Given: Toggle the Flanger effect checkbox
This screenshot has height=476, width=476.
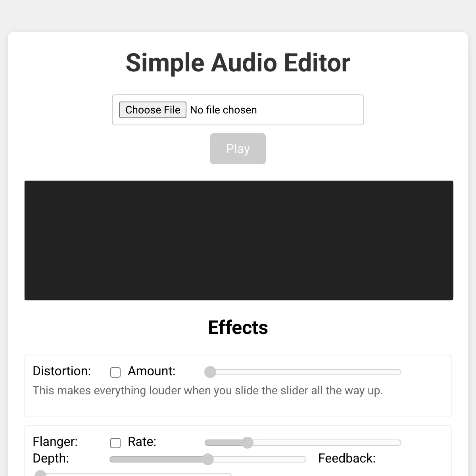Looking at the screenshot, I should pos(115,443).
